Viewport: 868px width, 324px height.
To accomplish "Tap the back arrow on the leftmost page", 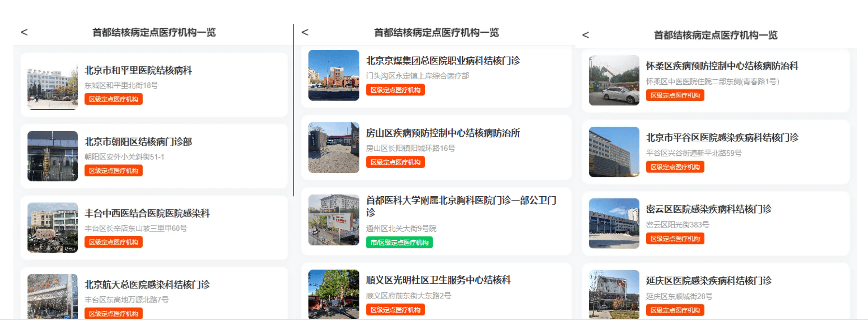I will coord(24,32).
